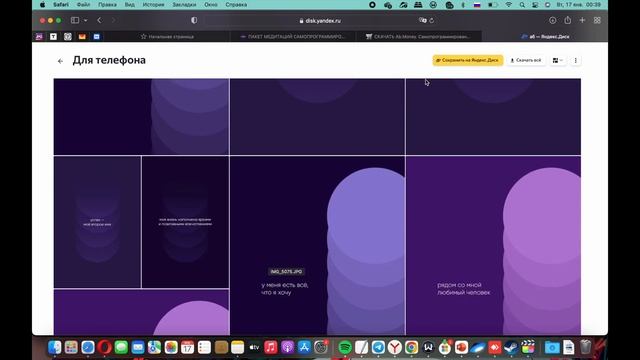Navigate back in Safari toolbar
640x360 pixels.
click(99, 20)
